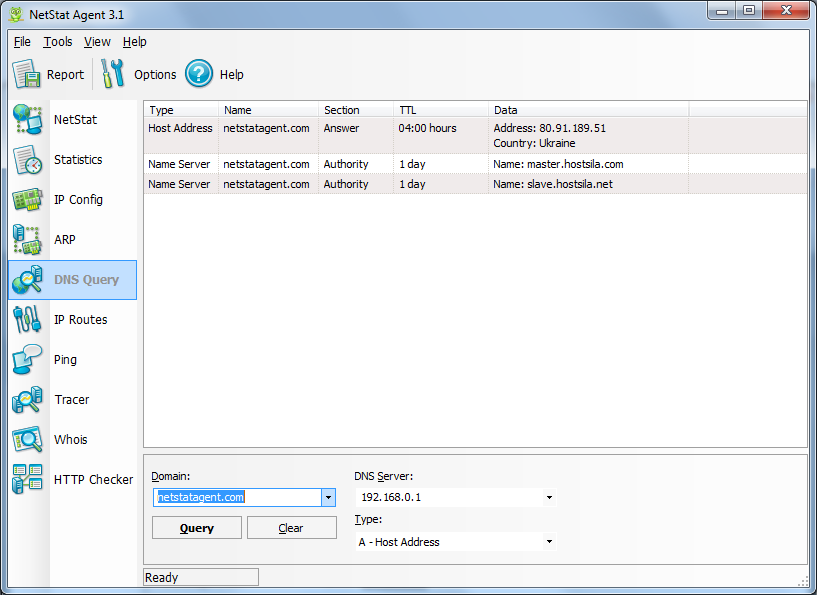Select the IP Config network card icon

point(27,200)
